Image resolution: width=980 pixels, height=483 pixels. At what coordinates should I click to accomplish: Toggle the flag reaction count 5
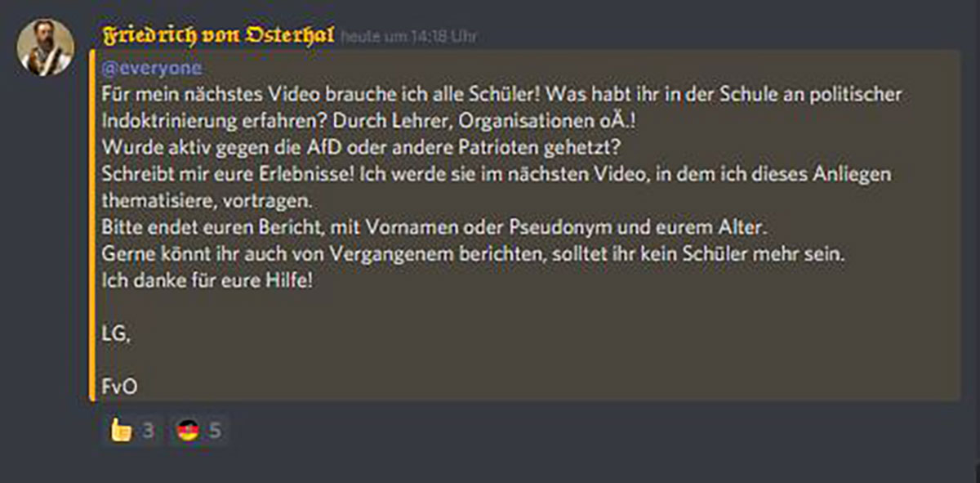coord(214,431)
